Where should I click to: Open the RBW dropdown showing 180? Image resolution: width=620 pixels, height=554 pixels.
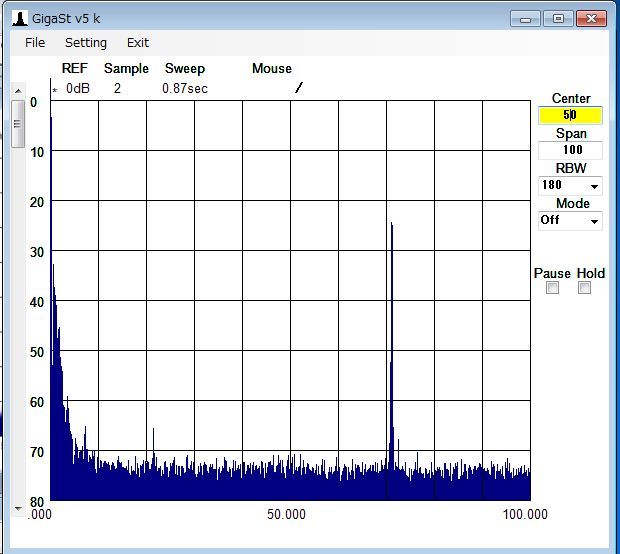(x=570, y=185)
